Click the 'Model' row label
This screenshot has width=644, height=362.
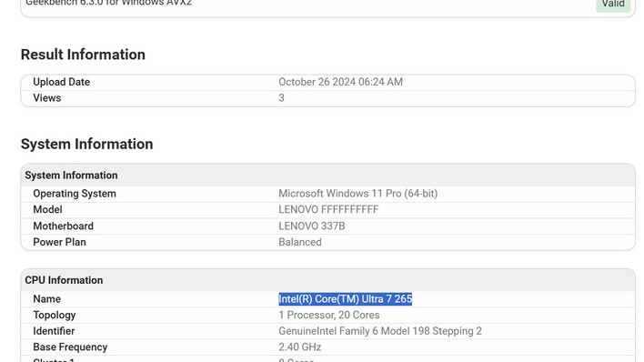tap(47, 209)
